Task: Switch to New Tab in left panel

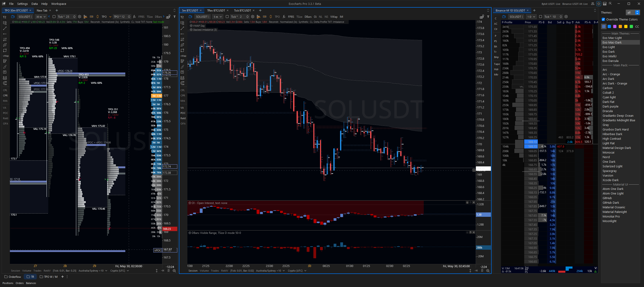Action: coord(42,11)
